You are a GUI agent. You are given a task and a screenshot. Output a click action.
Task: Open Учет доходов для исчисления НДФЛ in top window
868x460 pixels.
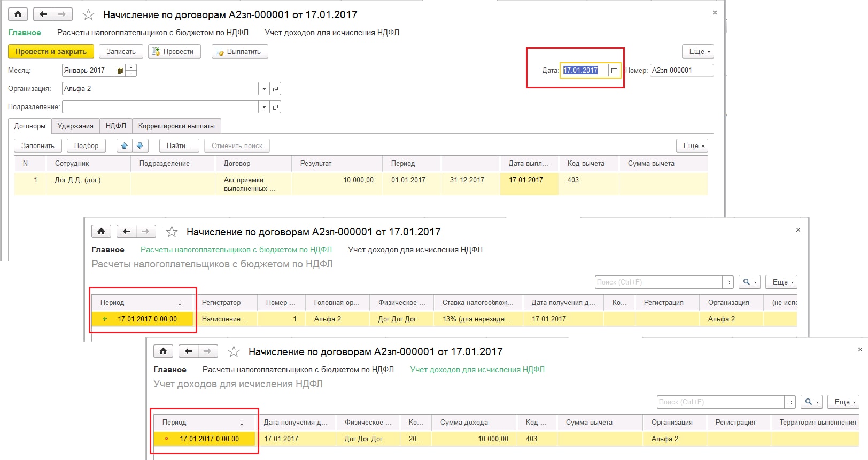[332, 33]
